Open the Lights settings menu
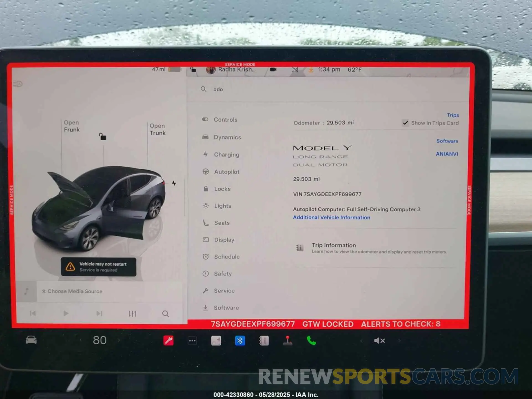This screenshot has height=399, width=532. click(217, 206)
